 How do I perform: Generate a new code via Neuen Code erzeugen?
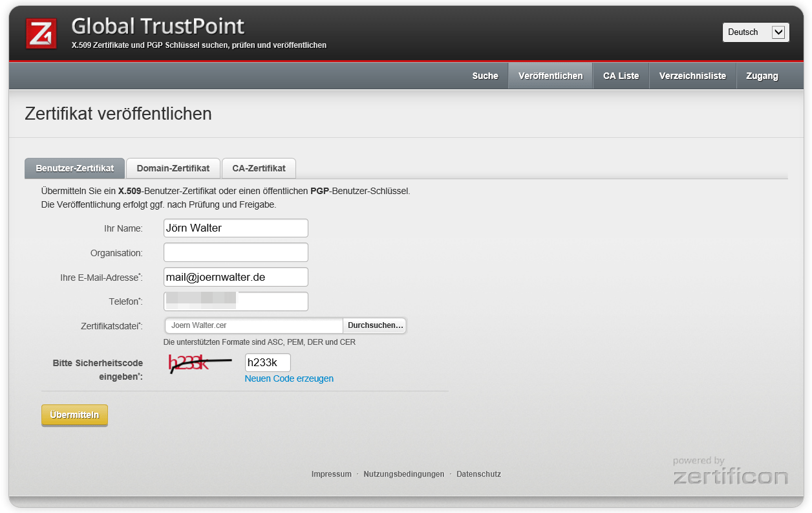(289, 378)
